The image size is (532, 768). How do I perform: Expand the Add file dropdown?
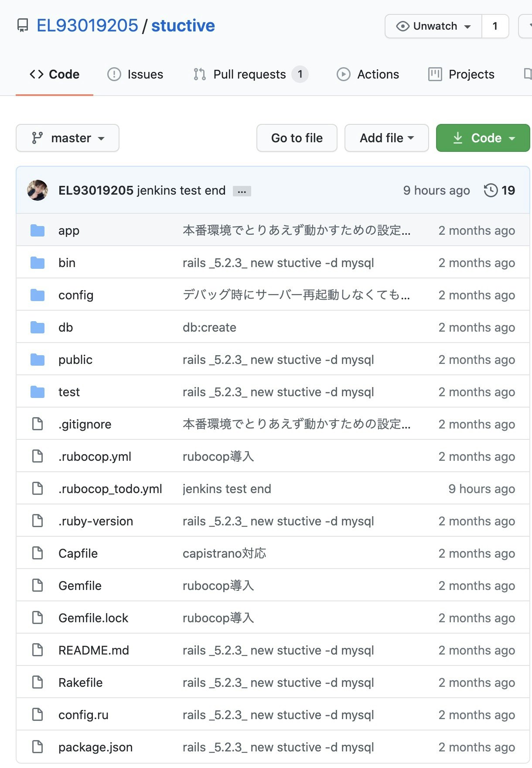pos(387,138)
